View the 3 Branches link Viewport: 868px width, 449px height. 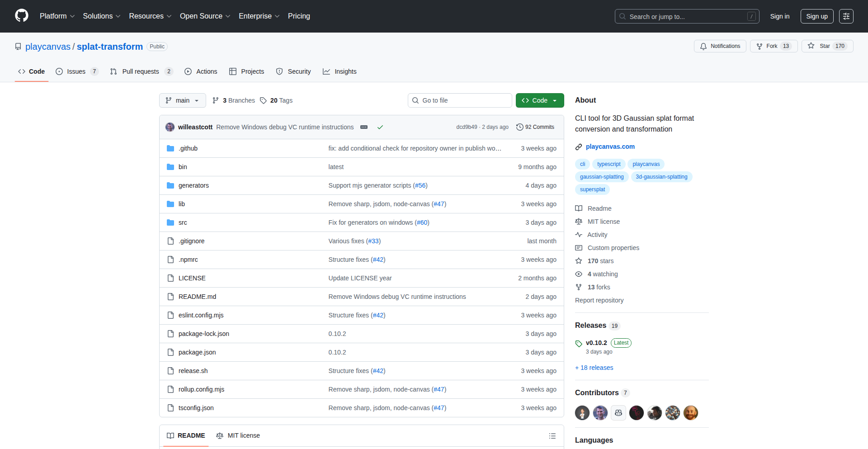234,100
